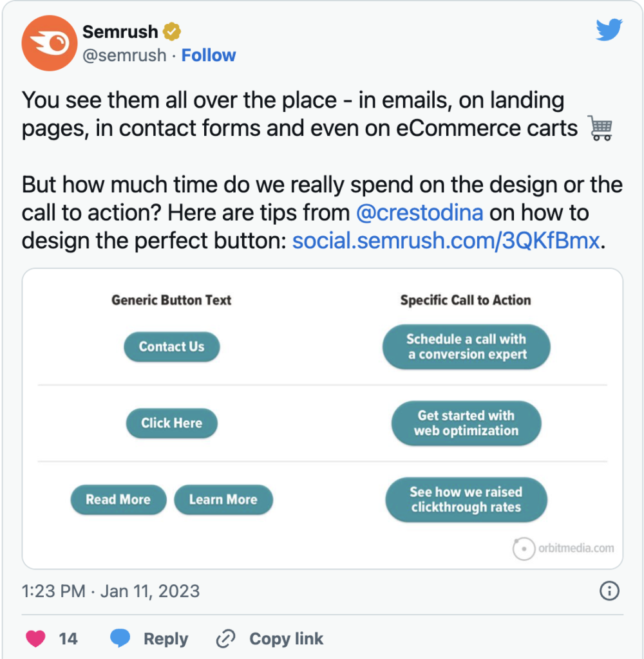Click the reply speech bubble icon
The width and height of the screenshot is (644, 659).
(x=120, y=638)
